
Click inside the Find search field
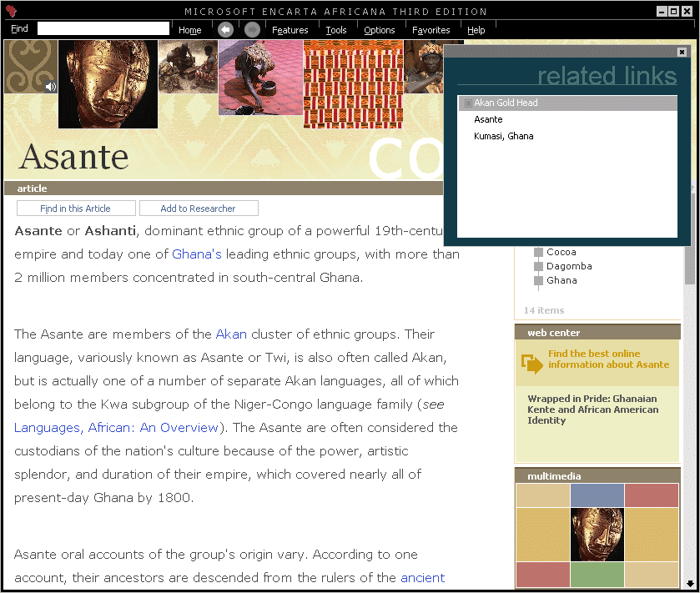(x=103, y=28)
